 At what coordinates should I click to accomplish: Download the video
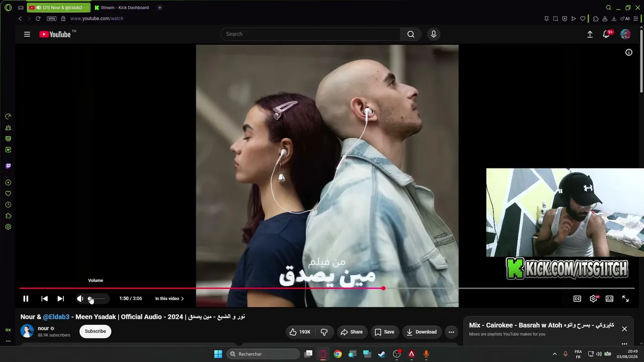[422, 332]
